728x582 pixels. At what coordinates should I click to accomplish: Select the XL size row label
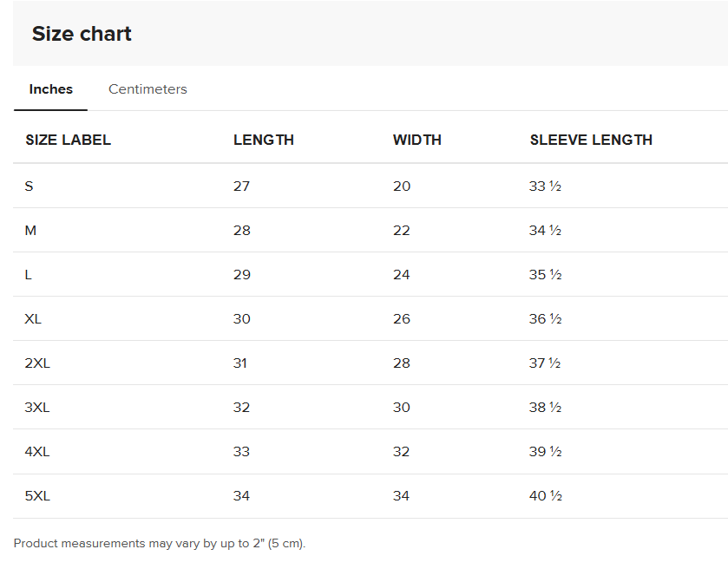[33, 319]
